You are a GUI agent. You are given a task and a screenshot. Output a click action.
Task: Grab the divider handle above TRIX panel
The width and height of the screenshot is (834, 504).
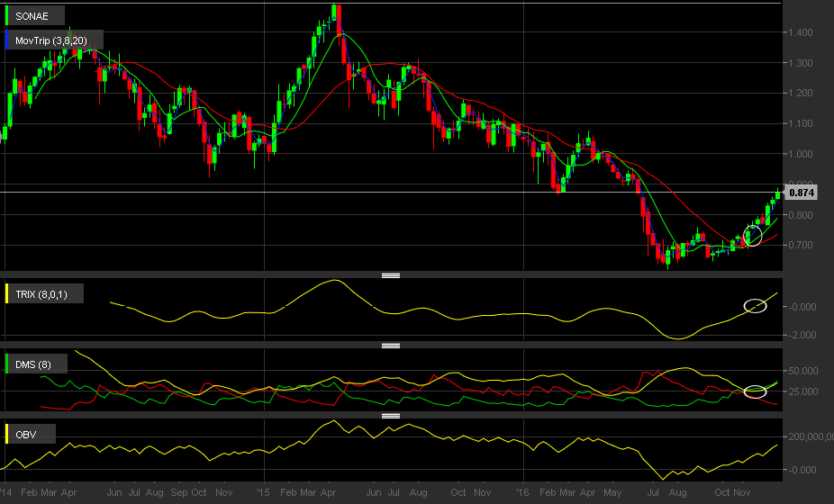coord(391,275)
